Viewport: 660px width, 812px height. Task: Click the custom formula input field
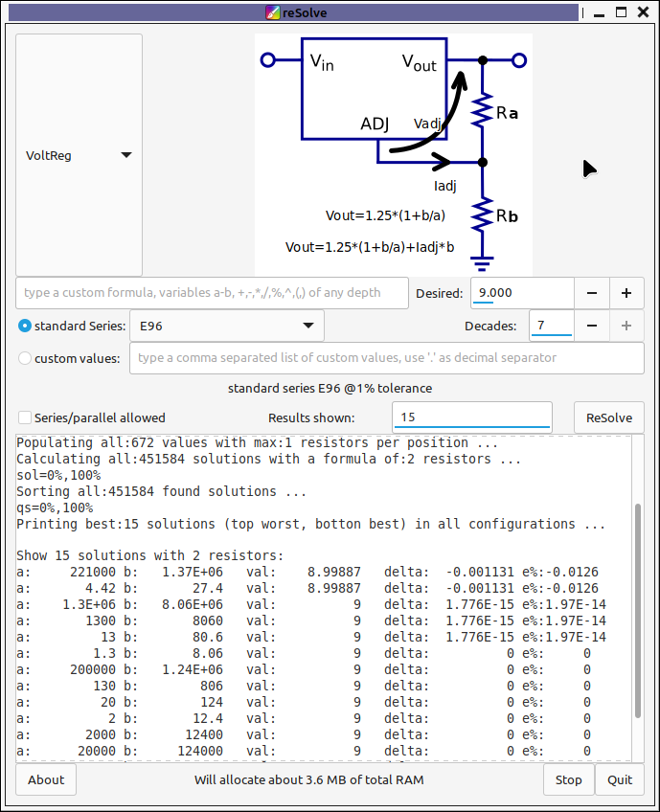tap(212, 293)
